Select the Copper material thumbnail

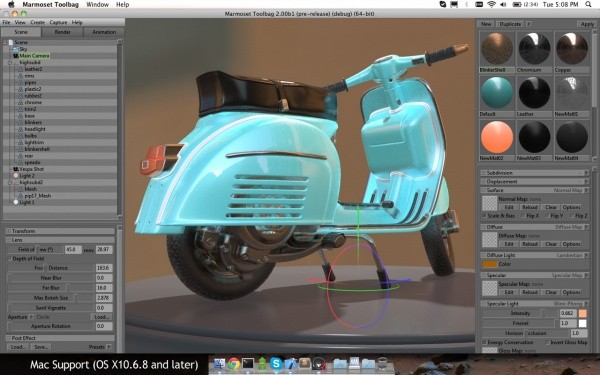point(572,49)
